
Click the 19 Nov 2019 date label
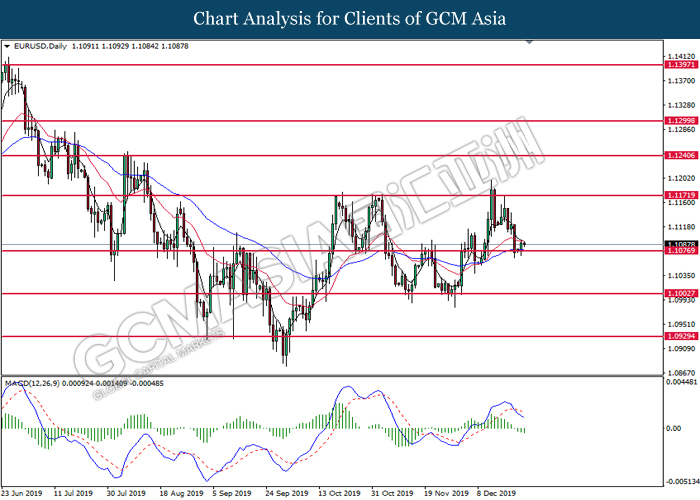[x=446, y=493]
